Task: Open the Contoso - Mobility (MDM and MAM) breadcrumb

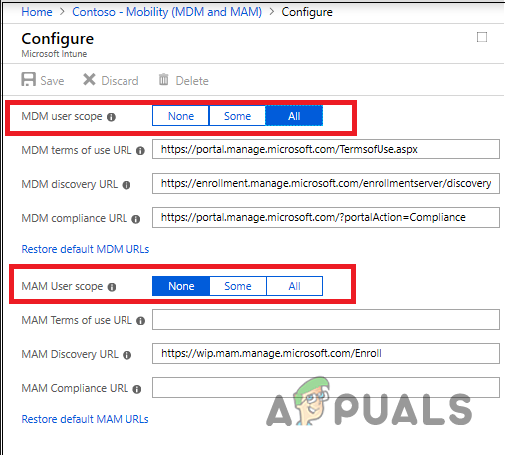Action: [167, 12]
